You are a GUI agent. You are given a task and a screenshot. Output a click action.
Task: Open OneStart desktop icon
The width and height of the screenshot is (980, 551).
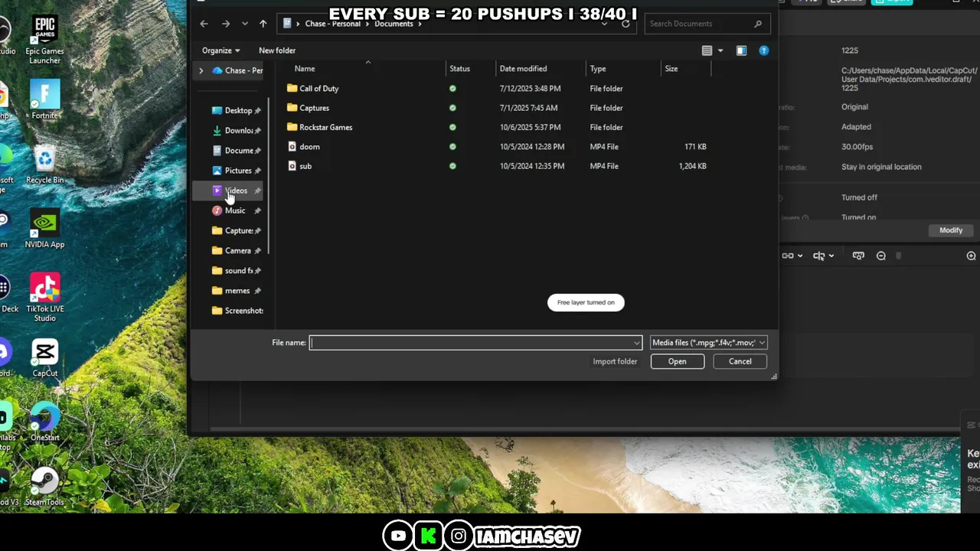44,422
